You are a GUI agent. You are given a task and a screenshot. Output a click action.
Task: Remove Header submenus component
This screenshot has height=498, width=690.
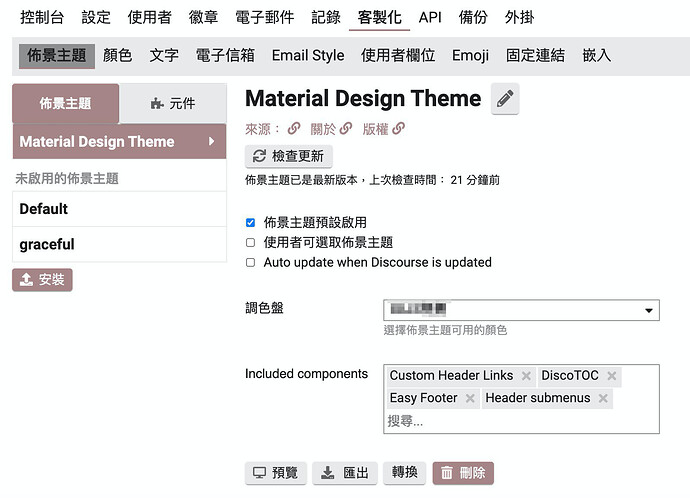click(603, 398)
